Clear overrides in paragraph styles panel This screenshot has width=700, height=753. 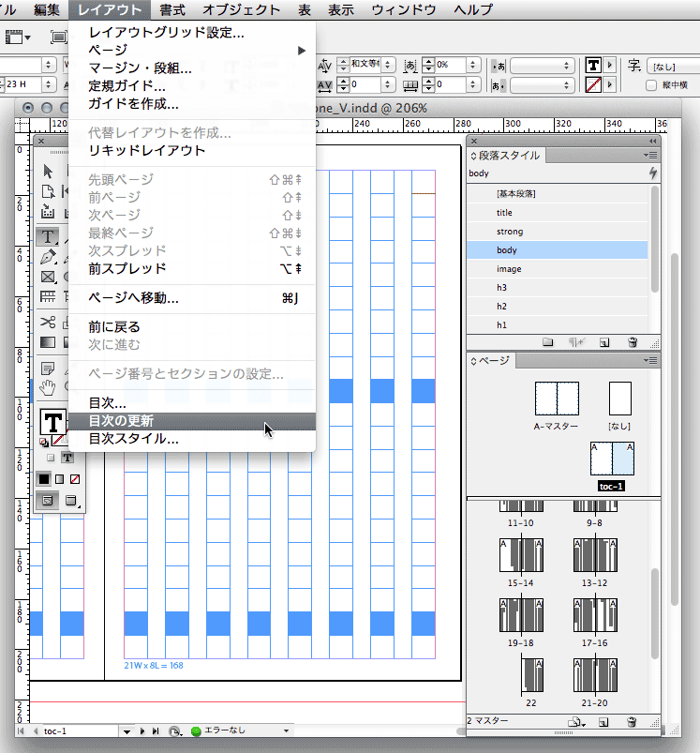[x=576, y=342]
